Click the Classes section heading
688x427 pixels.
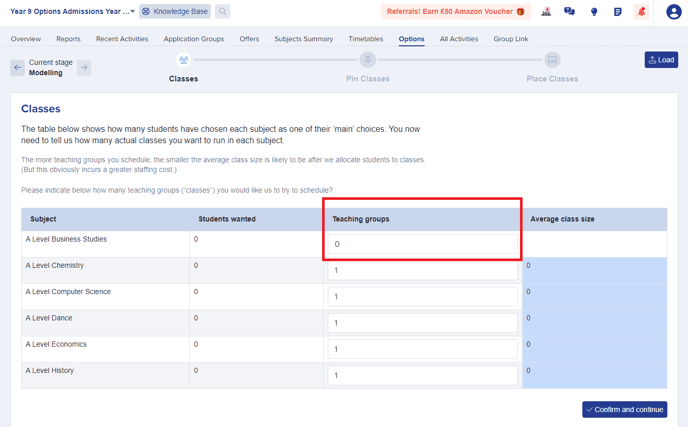pos(41,109)
